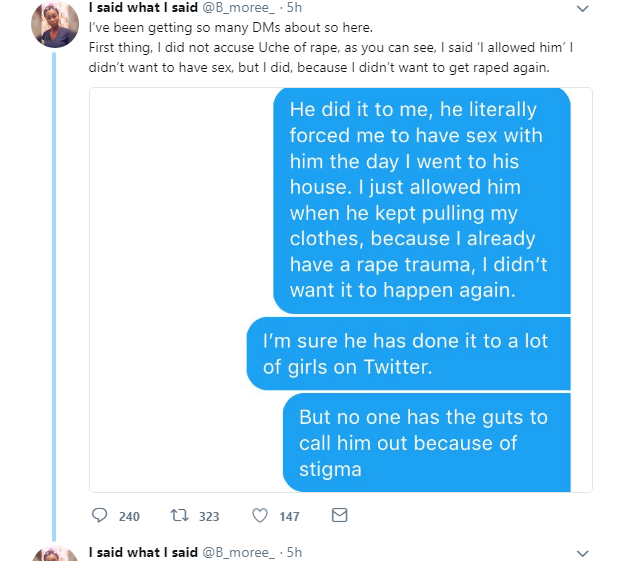This screenshot has height=561, width=622.
Task: Like the tweet with the heart icon
Action: tap(260, 516)
